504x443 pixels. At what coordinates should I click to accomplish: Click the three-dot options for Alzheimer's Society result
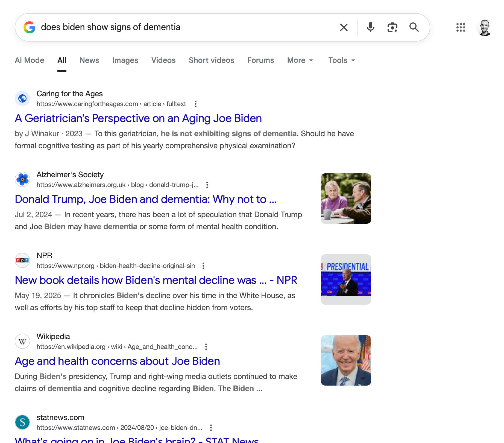tap(207, 185)
